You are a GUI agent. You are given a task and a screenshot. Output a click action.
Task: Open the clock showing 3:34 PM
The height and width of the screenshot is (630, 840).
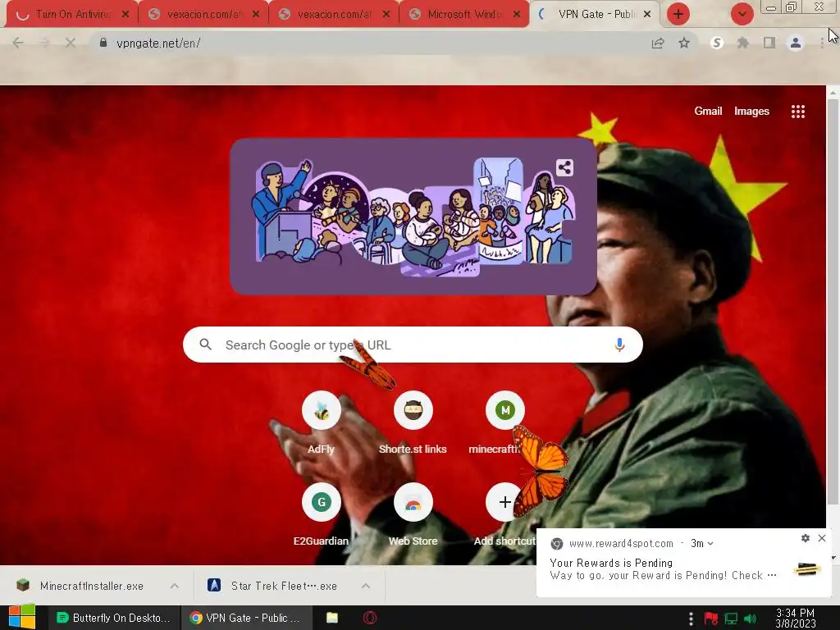tap(796, 619)
